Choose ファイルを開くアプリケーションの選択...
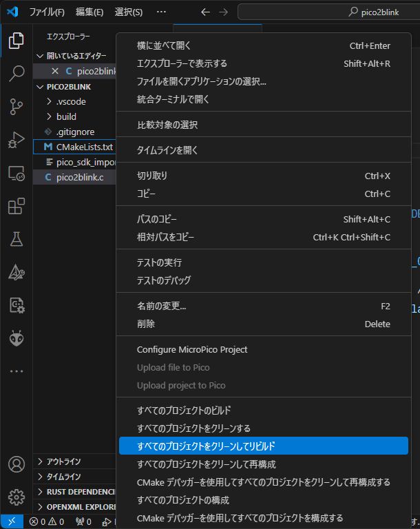Screen dimensions: 420x529 264,81
